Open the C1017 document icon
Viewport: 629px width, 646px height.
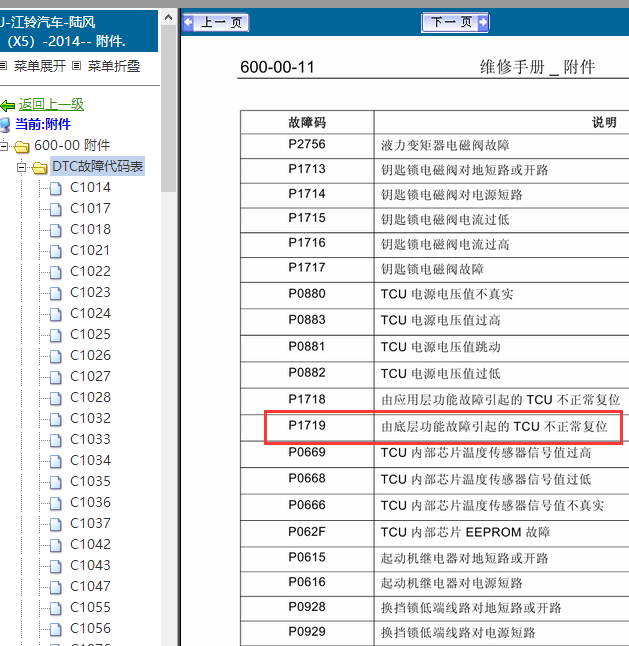point(56,209)
